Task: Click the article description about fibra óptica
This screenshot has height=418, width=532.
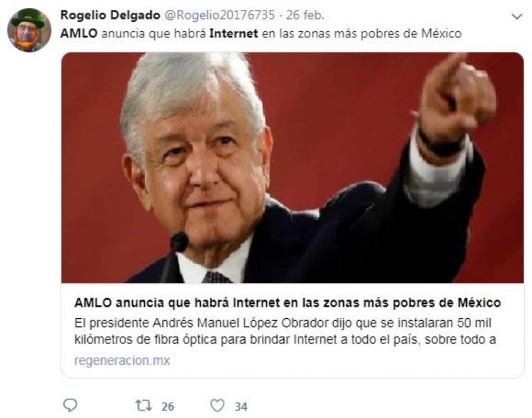Action: pos(285,331)
